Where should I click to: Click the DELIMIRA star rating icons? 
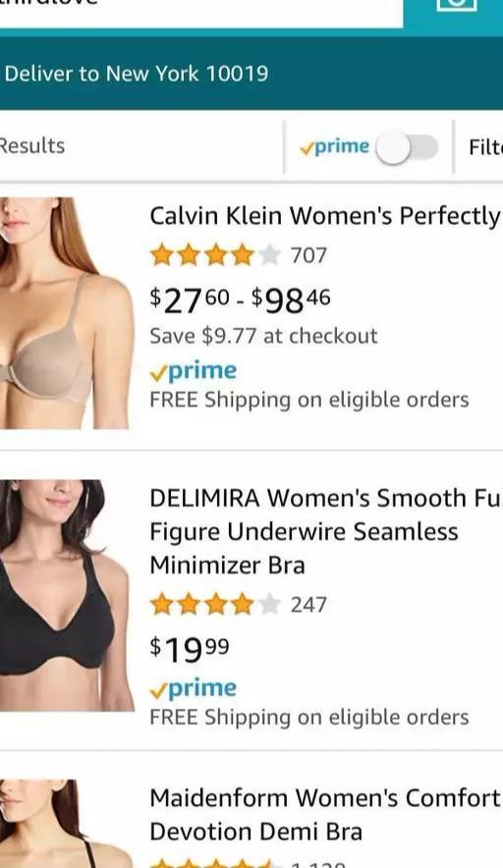tap(215, 605)
